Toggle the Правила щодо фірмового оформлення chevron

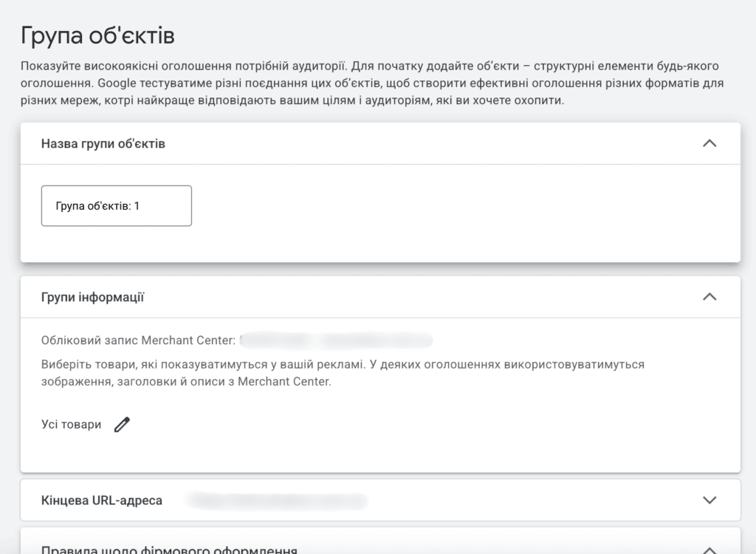pyautogui.click(x=709, y=550)
